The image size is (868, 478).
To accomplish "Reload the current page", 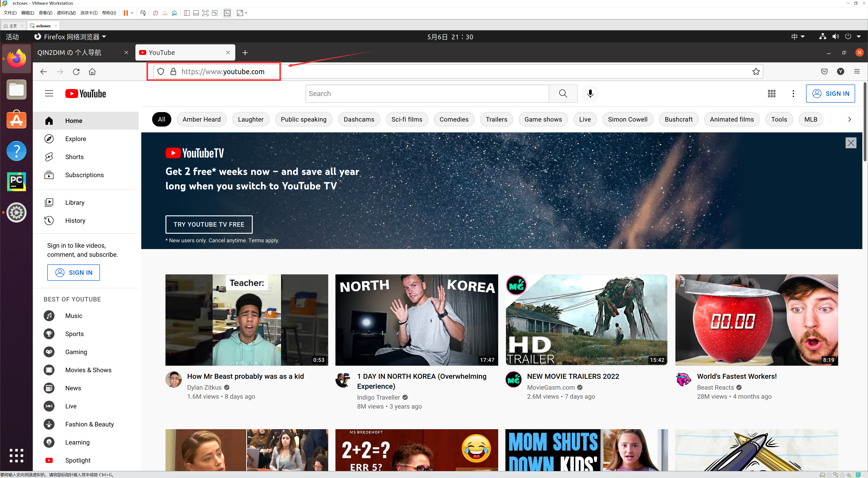I will pyautogui.click(x=76, y=71).
